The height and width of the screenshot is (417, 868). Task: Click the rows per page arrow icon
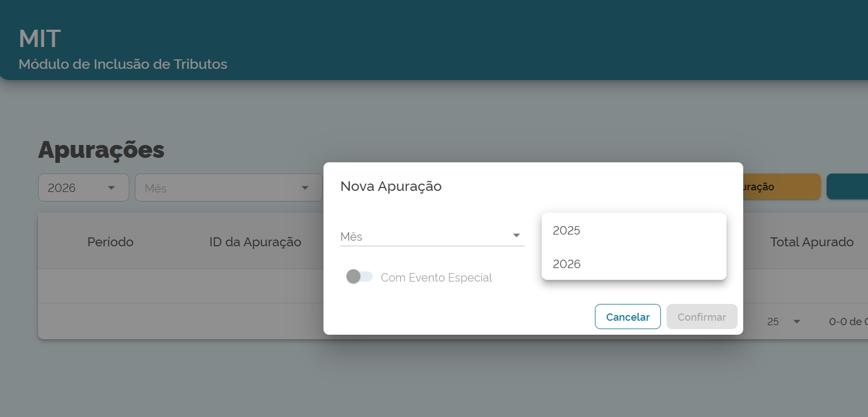797,322
